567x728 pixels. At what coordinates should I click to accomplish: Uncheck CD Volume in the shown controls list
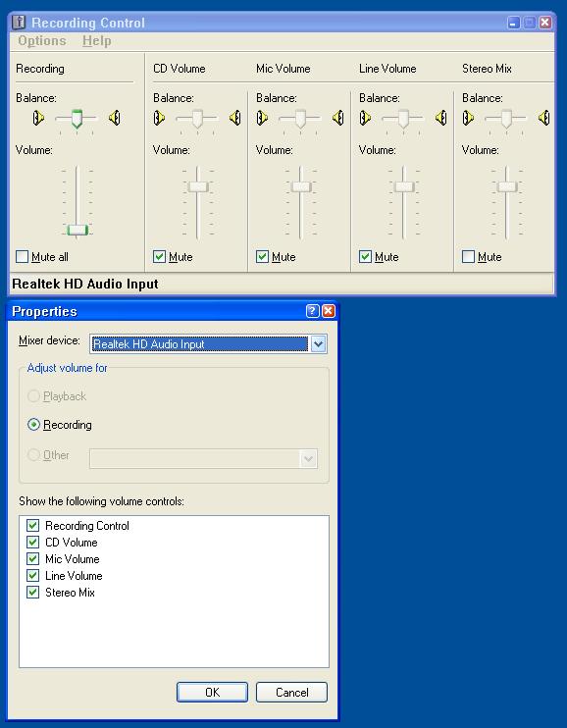32,543
